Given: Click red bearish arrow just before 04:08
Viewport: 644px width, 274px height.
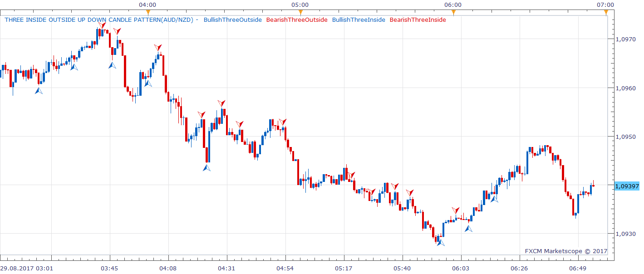Looking at the screenshot, I should click(x=157, y=48).
